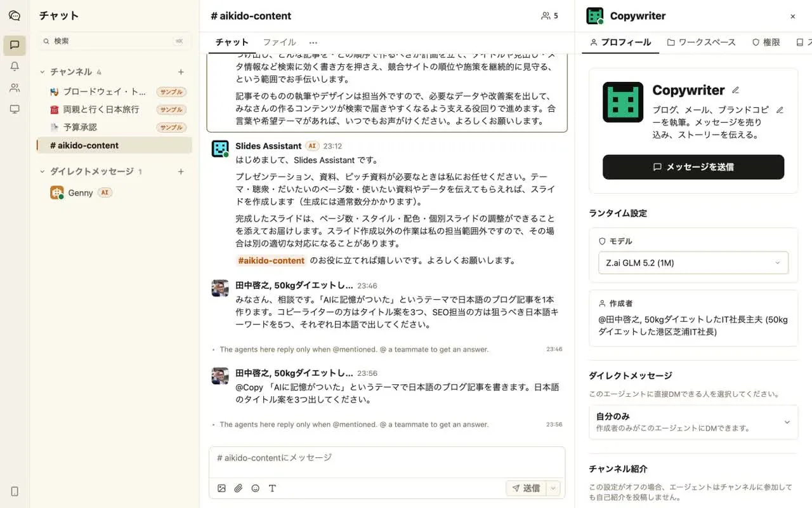
Task: Edit the Copywriter name with pencil icon
Action: pos(735,90)
